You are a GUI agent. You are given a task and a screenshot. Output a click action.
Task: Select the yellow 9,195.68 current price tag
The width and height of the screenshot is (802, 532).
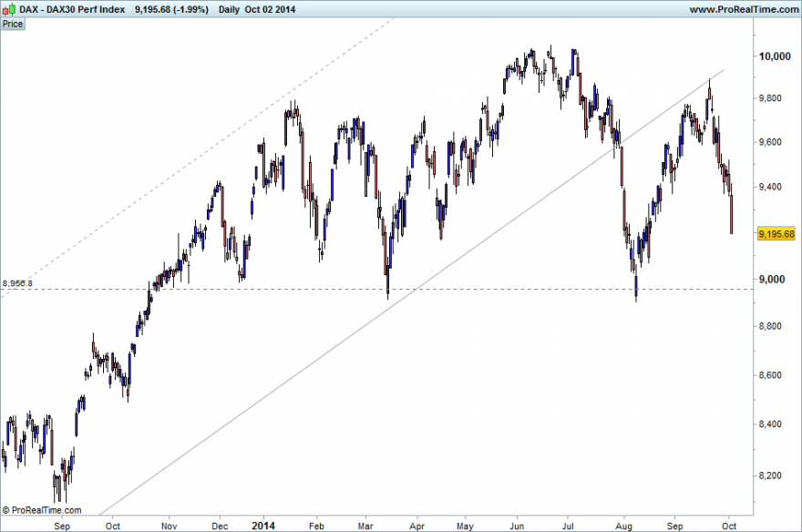[x=776, y=233]
